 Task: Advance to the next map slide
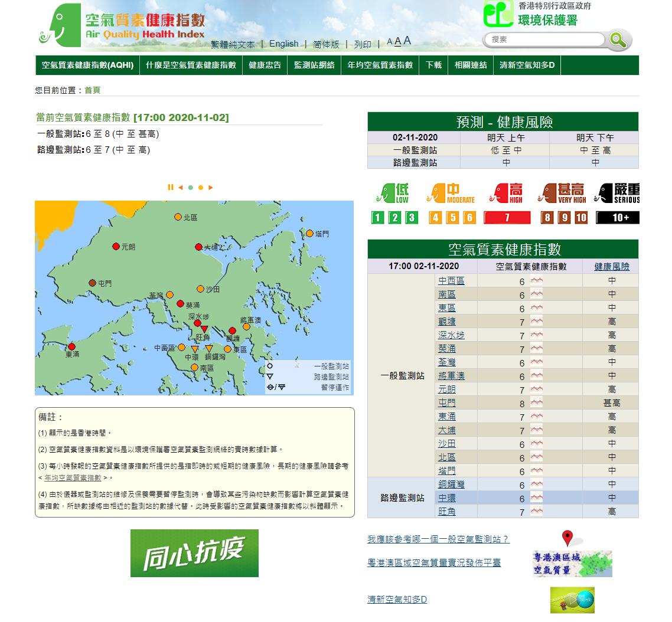pos(211,188)
